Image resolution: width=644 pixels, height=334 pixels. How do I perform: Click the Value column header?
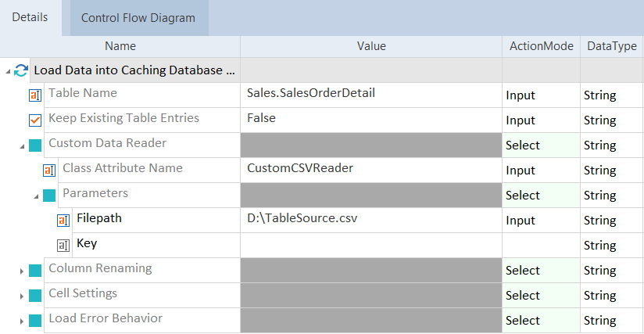point(371,46)
